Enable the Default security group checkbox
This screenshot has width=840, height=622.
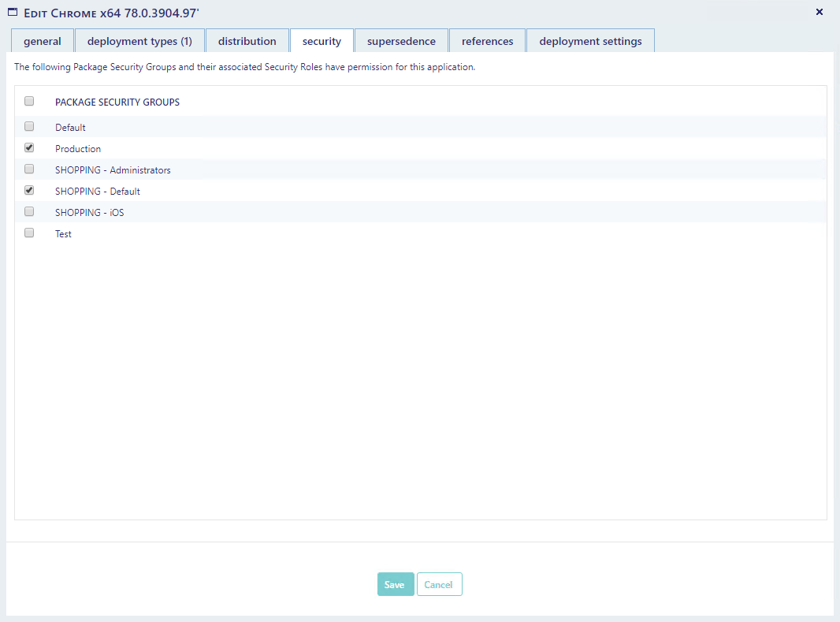pos(29,126)
